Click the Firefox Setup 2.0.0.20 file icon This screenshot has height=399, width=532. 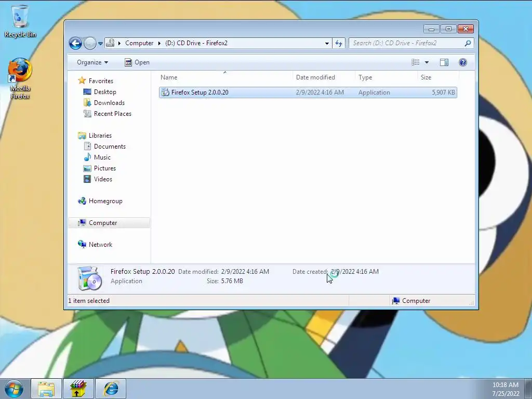pyautogui.click(x=165, y=92)
